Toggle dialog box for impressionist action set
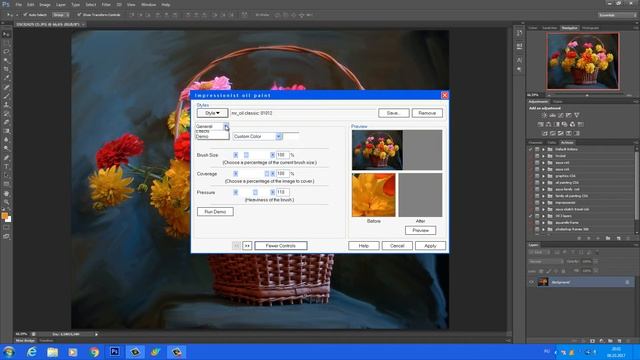The height and width of the screenshot is (360, 640). click(x=537, y=202)
